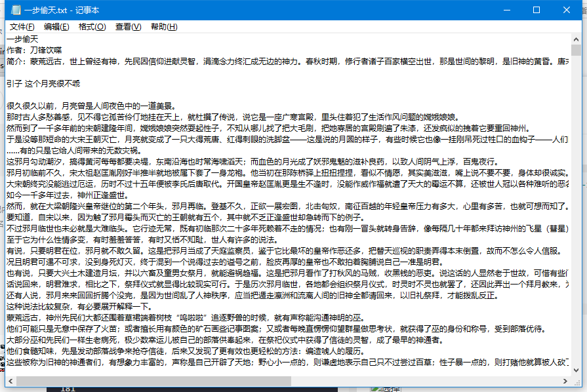The image size is (587, 392).
Task: Click the heading line 引子 这个月亮很不乖
Action: [43, 83]
